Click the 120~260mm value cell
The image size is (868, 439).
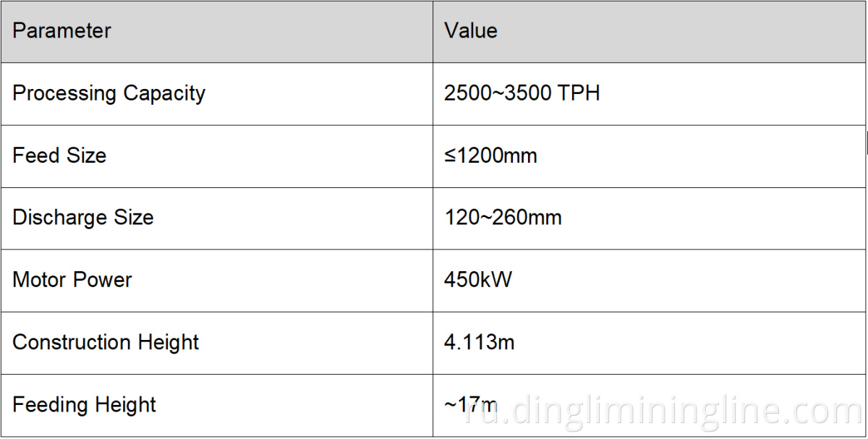tap(503, 218)
